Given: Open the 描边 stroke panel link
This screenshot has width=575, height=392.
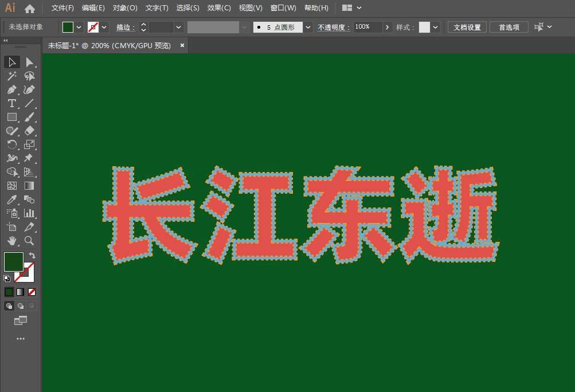Looking at the screenshot, I should (126, 27).
